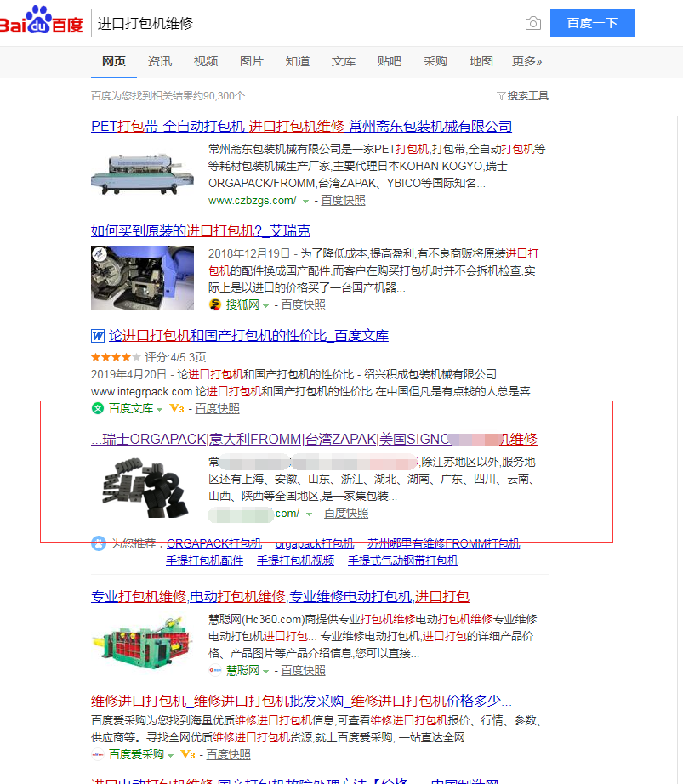The image size is (683, 784).
Task: Click suggested search ORGAPACK打包机
Action: pyautogui.click(x=214, y=543)
